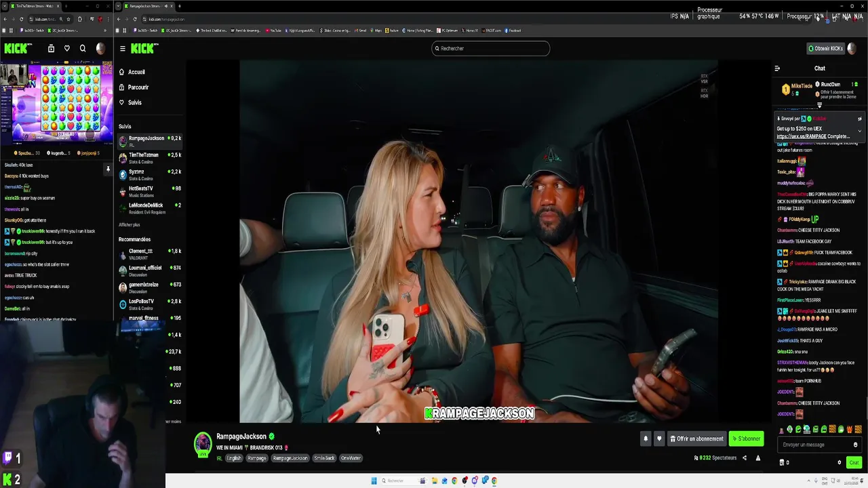
Task: Expand pinned message chevron
Action: point(859,130)
